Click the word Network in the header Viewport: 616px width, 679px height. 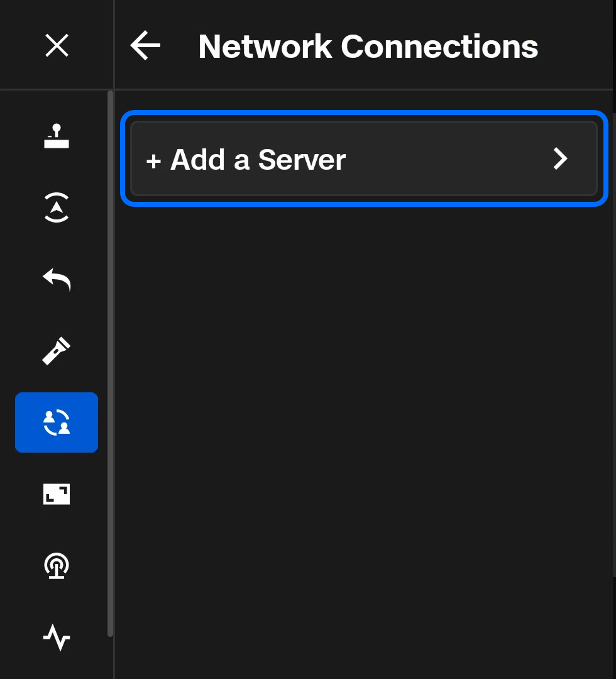click(265, 47)
